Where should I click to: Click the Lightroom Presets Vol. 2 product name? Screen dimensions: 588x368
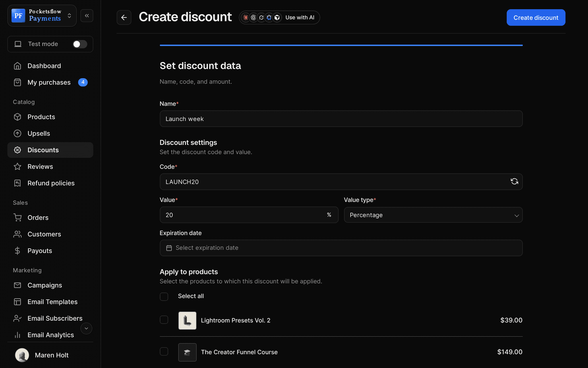(236, 320)
